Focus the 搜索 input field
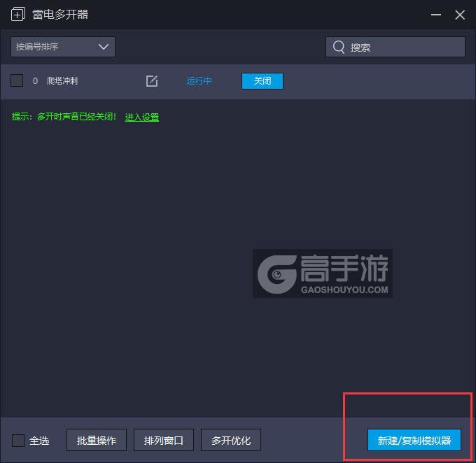The width and height of the screenshot is (476, 463). 395,47
